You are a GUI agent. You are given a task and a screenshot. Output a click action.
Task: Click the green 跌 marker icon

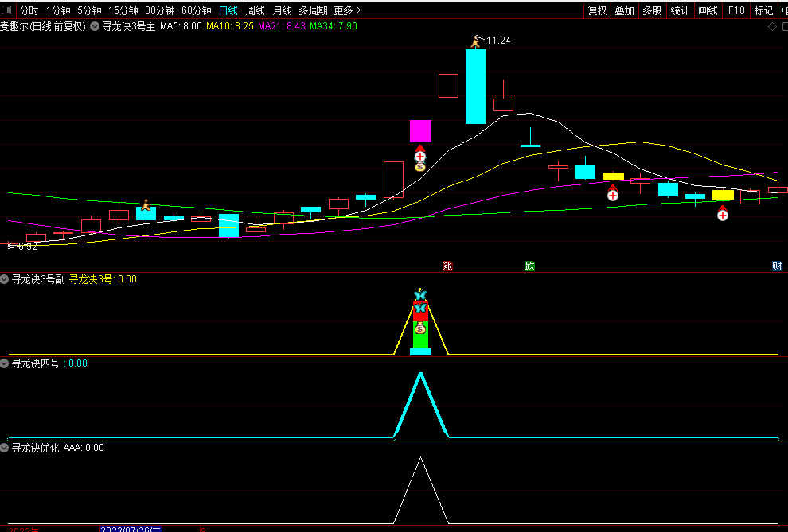(x=529, y=266)
